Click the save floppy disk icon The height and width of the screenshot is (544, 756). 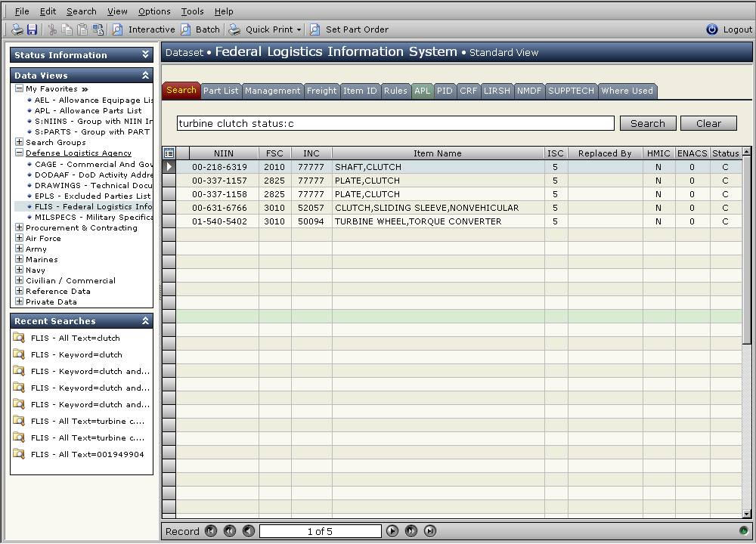tap(32, 29)
